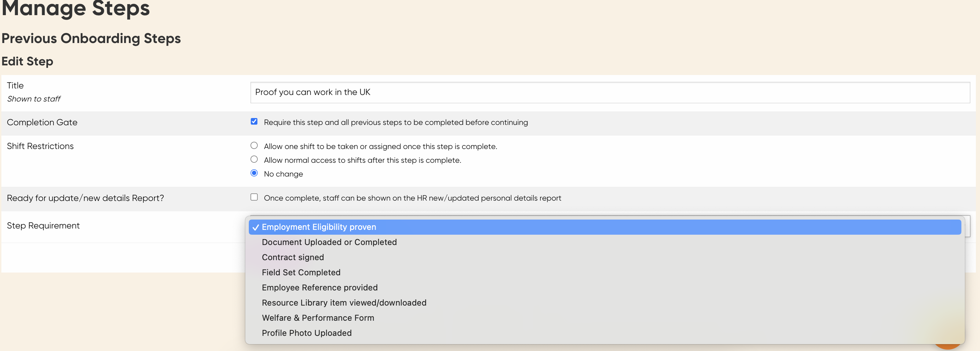Select 'Profile Photo Uploaded' option
The height and width of the screenshot is (351, 980).
tap(605, 333)
